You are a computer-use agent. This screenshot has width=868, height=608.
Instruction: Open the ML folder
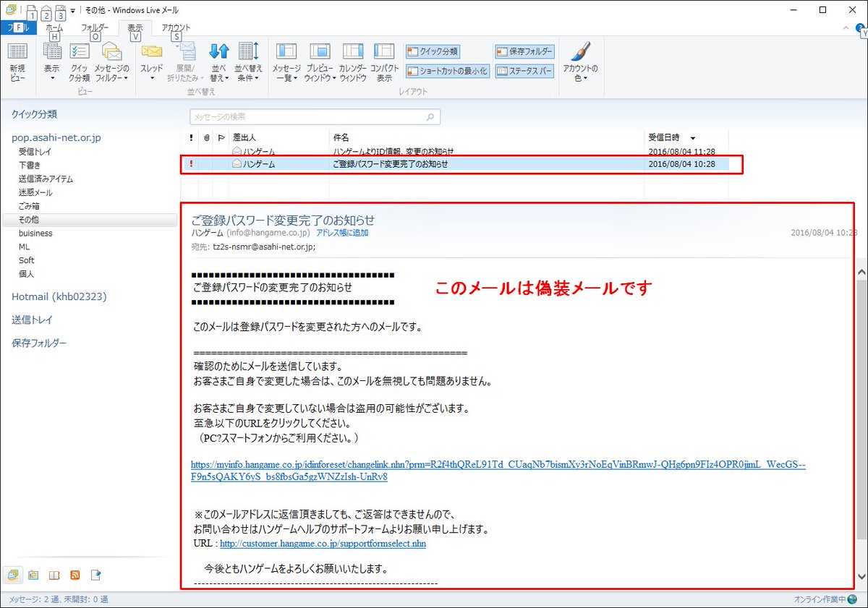25,247
